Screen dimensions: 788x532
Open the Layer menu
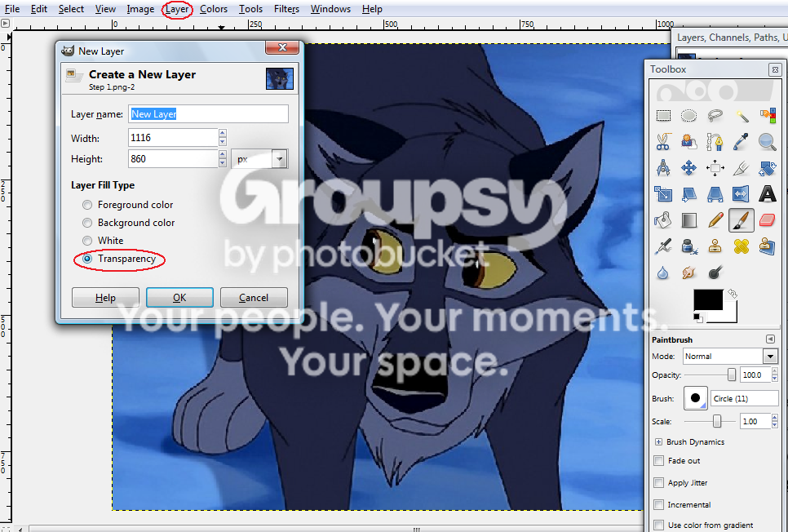177,9
